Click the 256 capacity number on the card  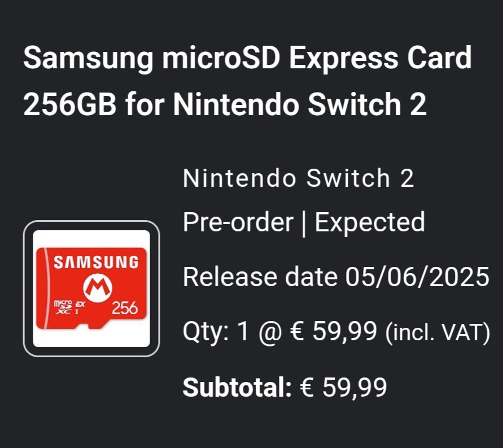125,308
